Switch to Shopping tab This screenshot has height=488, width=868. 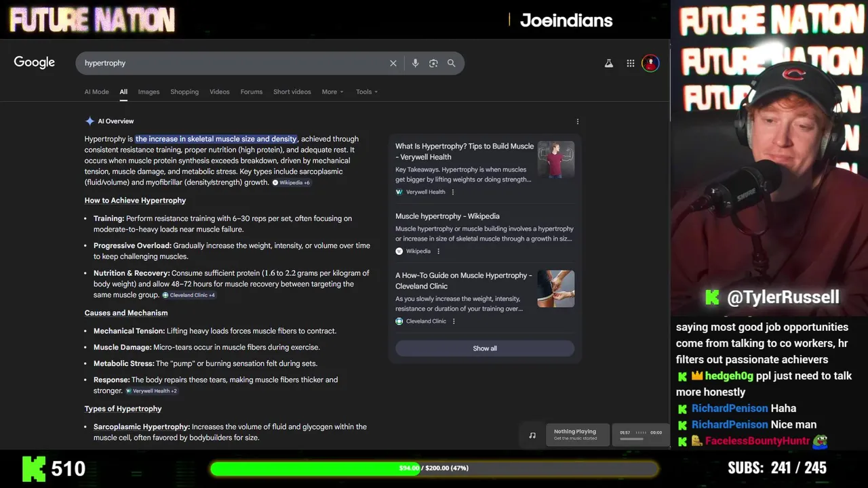(184, 91)
